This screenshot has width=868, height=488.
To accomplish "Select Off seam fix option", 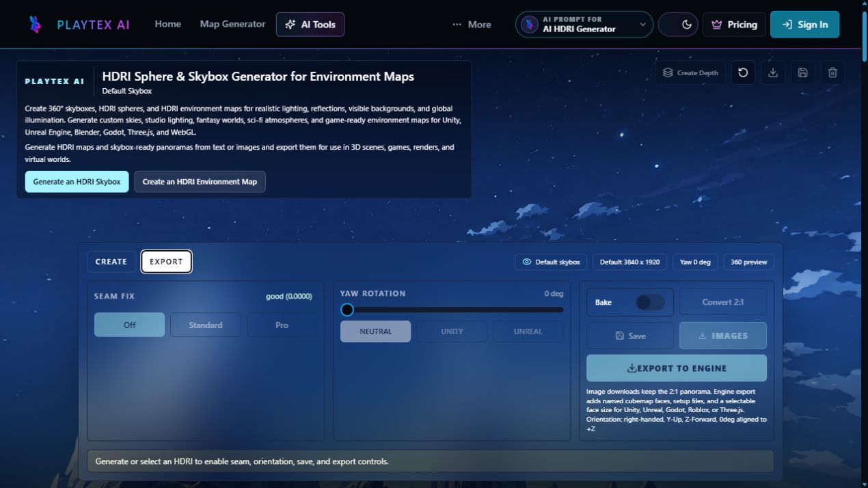I will coord(129,325).
